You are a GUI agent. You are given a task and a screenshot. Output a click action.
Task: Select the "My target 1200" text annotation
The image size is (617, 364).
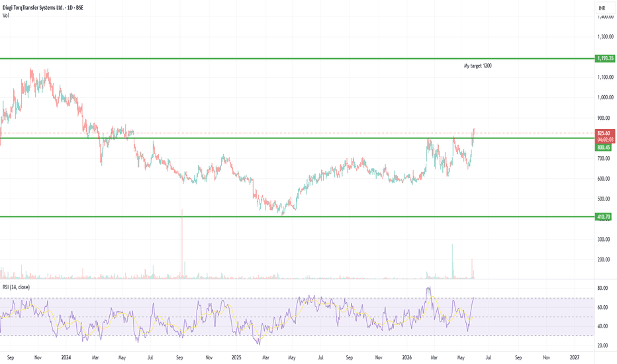(x=478, y=66)
